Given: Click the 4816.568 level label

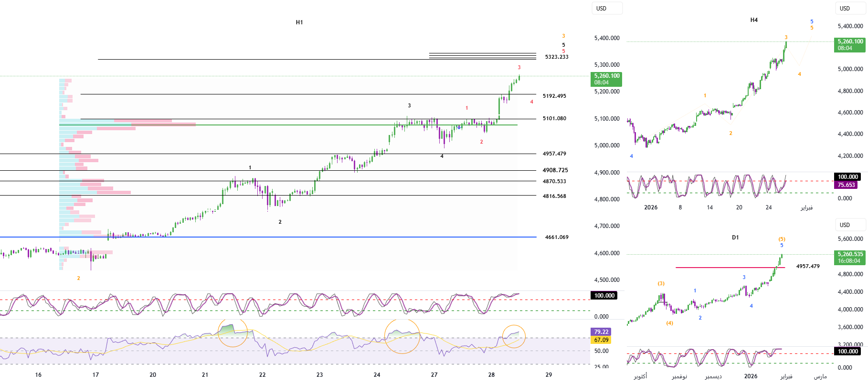Looking at the screenshot, I should coord(554,196).
